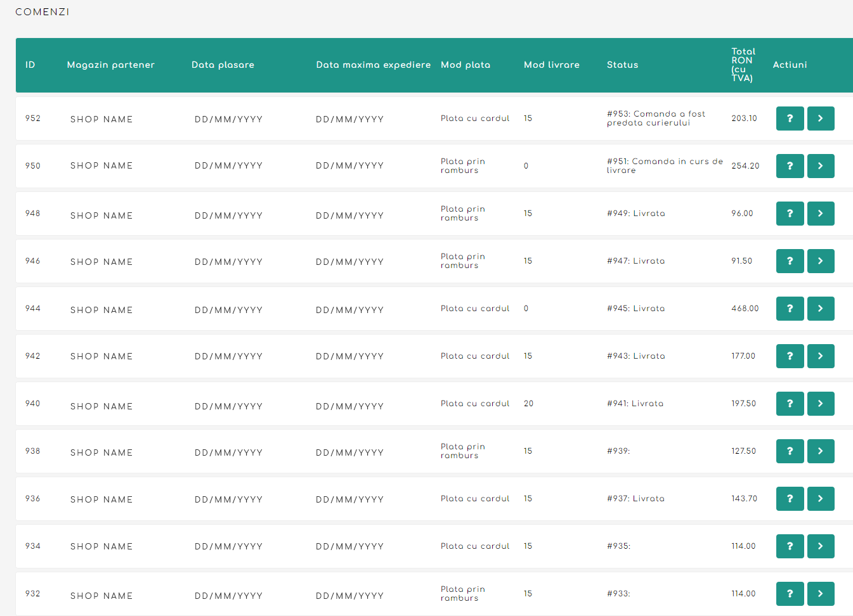Hit the question mark button for order 936
This screenshot has width=853, height=616.
(x=790, y=499)
